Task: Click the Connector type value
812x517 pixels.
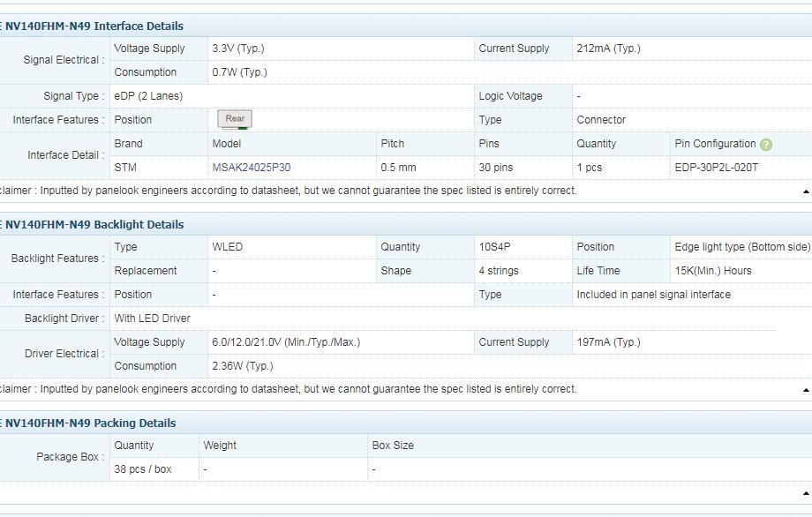Action: (601, 120)
